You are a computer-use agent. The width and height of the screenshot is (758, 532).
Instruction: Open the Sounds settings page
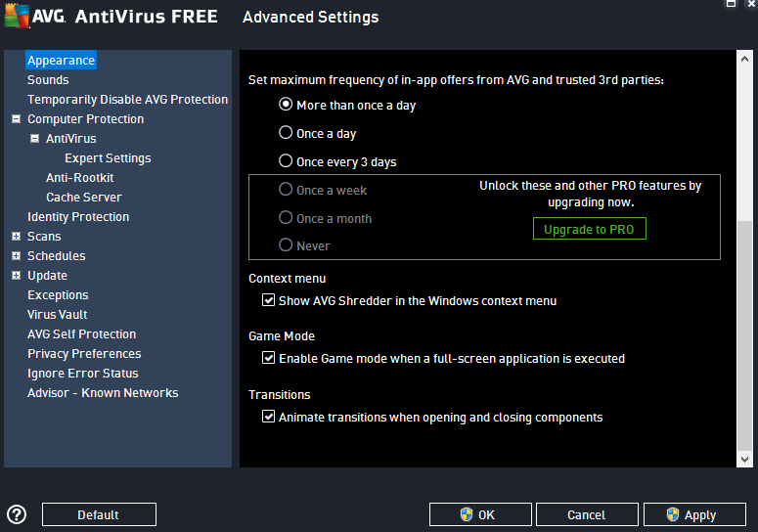click(x=48, y=80)
